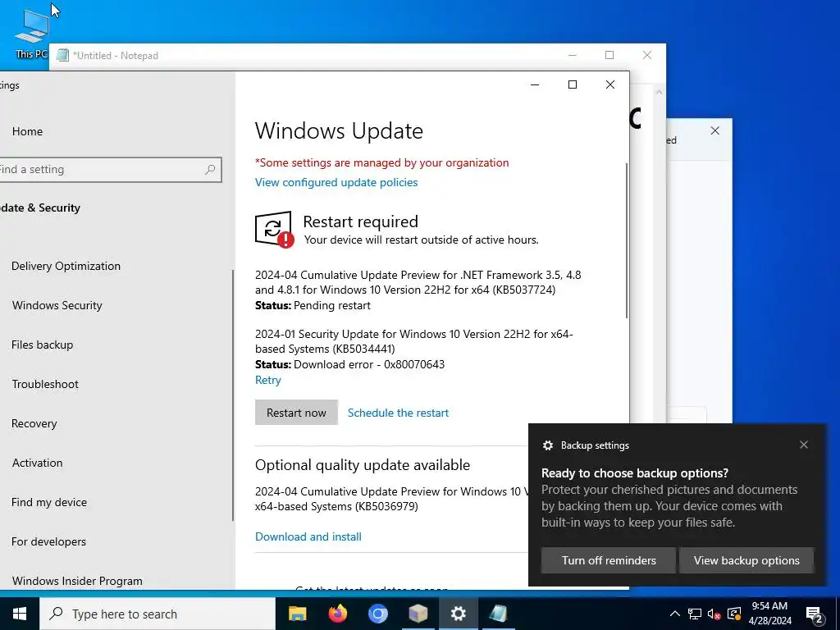Open the Recovery page
Viewport: 840px width, 630px height.
point(34,423)
